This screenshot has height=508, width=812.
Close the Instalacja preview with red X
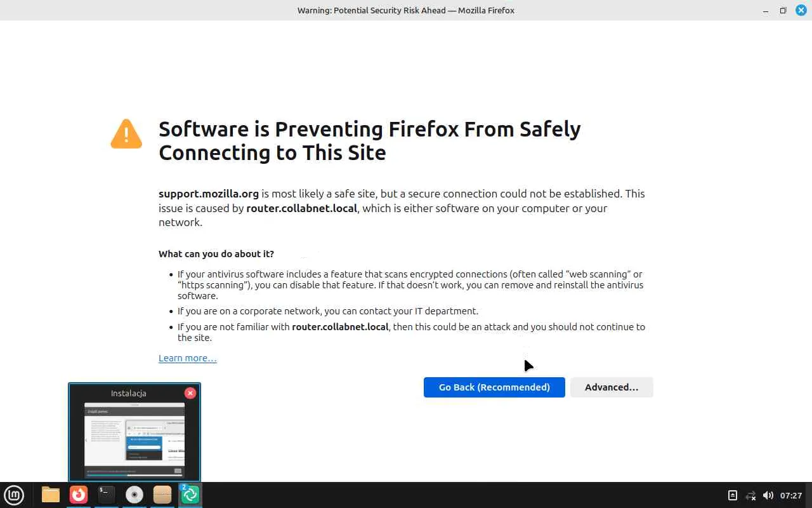190,393
